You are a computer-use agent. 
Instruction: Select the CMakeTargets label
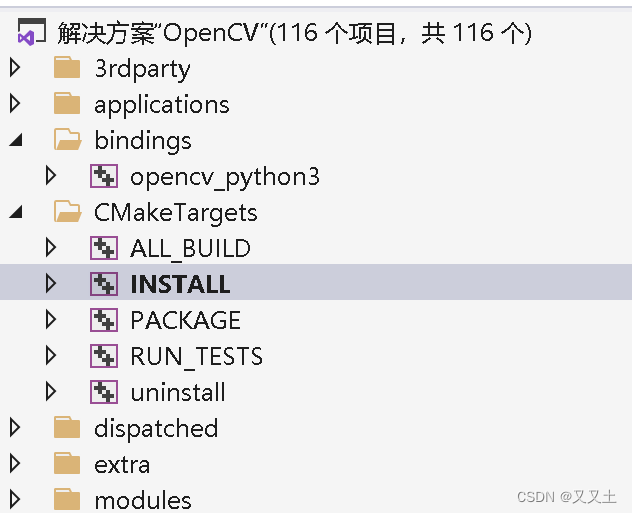coord(175,213)
